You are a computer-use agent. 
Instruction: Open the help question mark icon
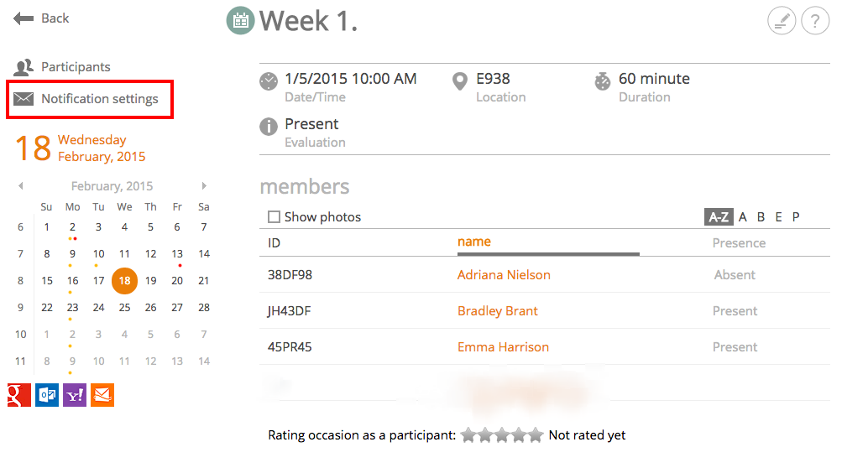tap(815, 21)
